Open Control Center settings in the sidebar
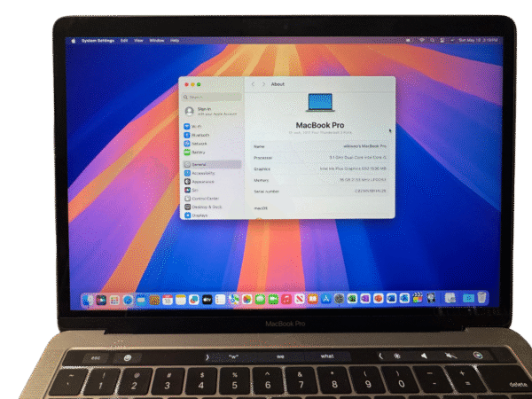The height and width of the screenshot is (399, 532). pyautogui.click(x=212, y=199)
